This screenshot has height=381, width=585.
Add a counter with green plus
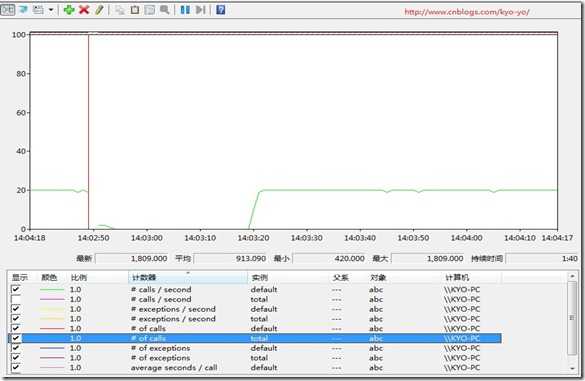(x=69, y=10)
